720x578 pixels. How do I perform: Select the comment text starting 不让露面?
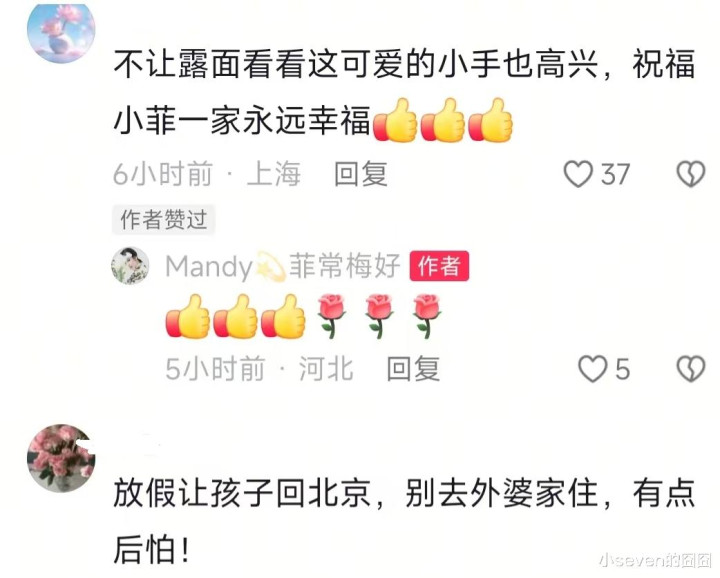[x=404, y=92]
